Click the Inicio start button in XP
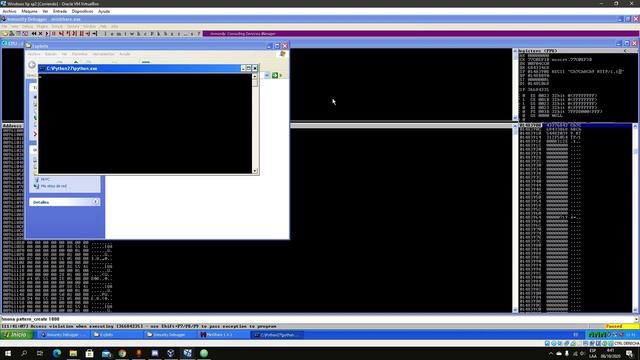The width and height of the screenshot is (640, 360). [x=16, y=335]
